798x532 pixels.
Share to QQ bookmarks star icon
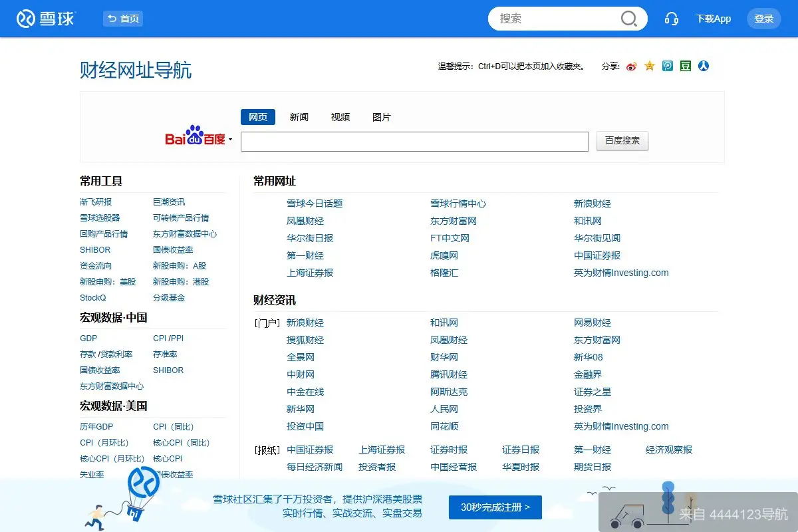click(x=649, y=66)
